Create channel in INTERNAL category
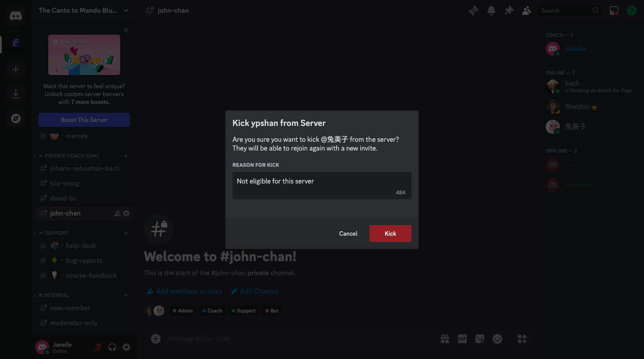The height and width of the screenshot is (359, 644). [126, 295]
